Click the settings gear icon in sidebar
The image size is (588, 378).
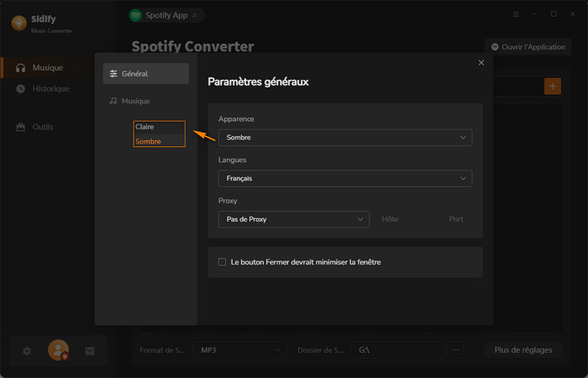(27, 351)
